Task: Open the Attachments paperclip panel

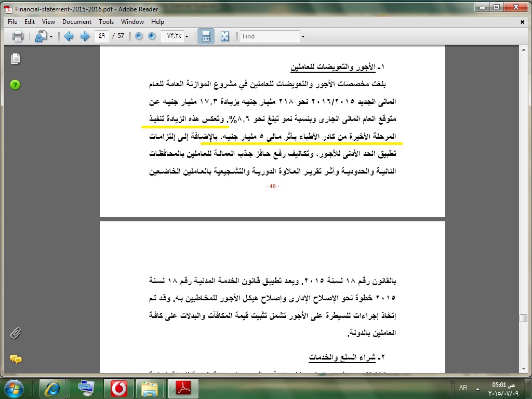Action: coord(15,333)
